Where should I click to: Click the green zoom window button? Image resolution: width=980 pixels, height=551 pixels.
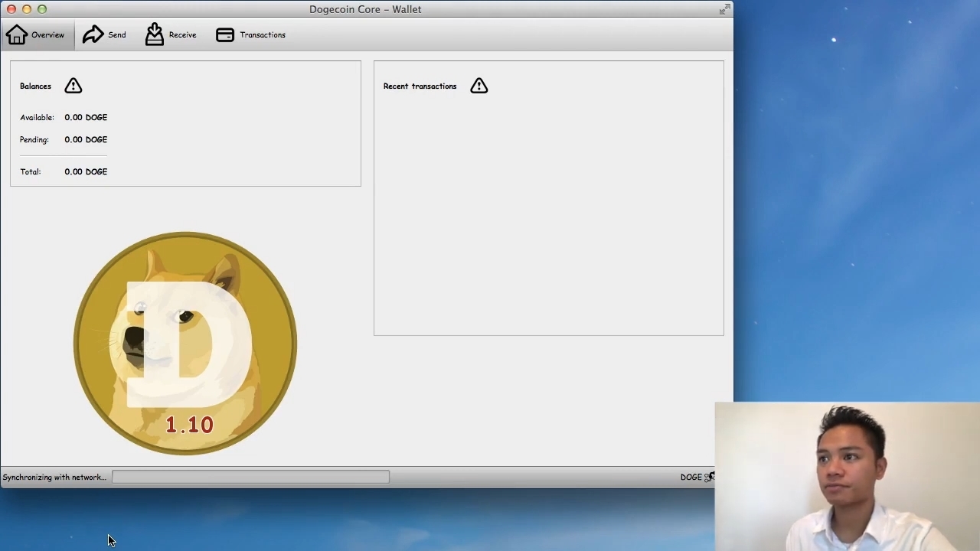42,9
